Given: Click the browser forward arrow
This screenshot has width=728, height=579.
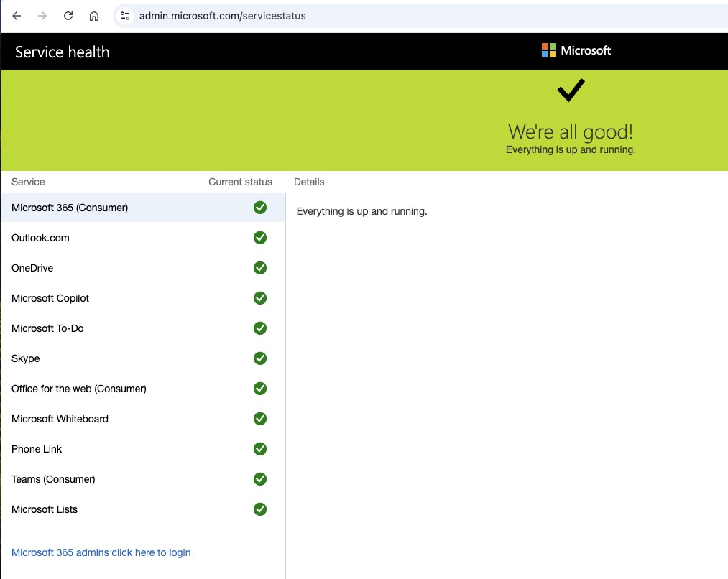Looking at the screenshot, I should (x=42, y=16).
